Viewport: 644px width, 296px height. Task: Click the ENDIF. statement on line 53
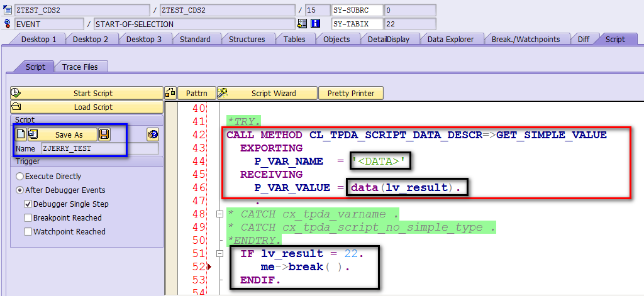click(260, 281)
